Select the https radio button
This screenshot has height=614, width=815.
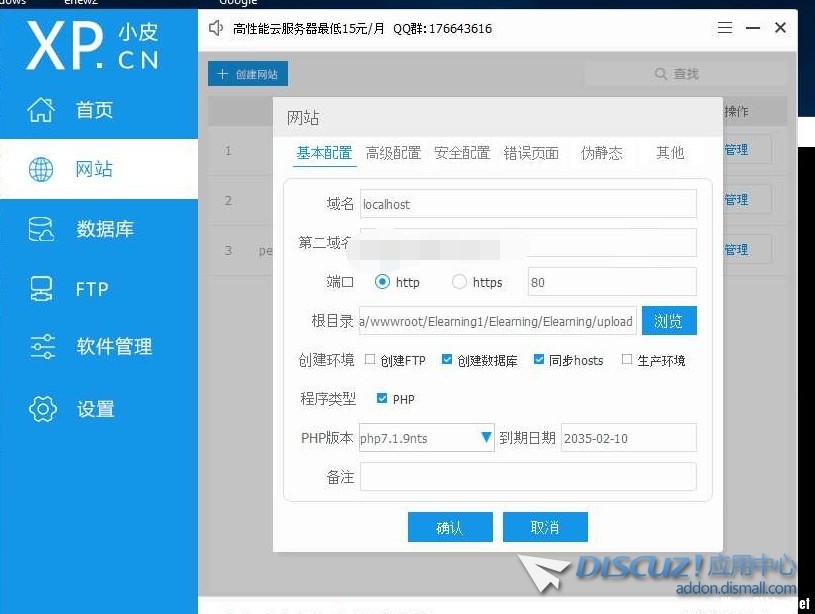tap(459, 282)
